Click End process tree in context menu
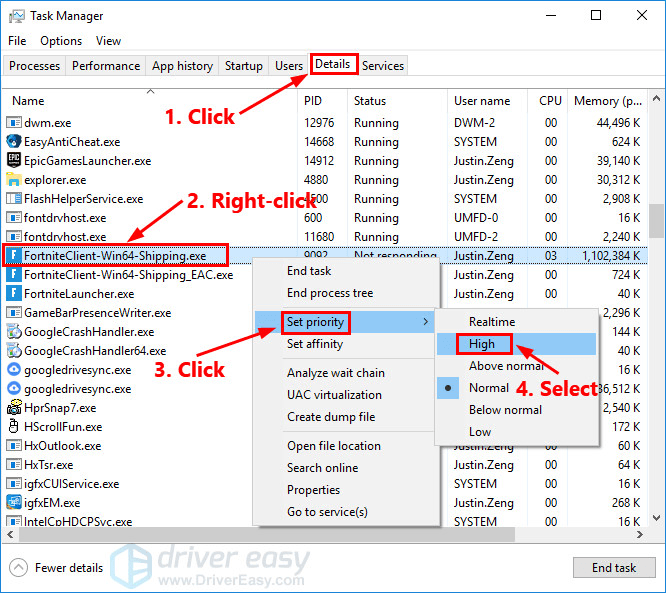 (330, 293)
